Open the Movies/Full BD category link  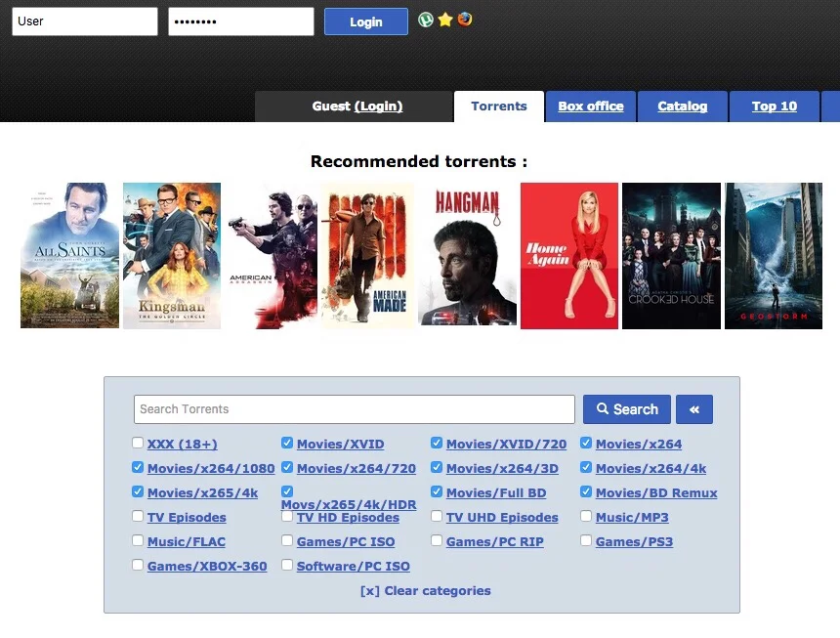click(x=496, y=492)
